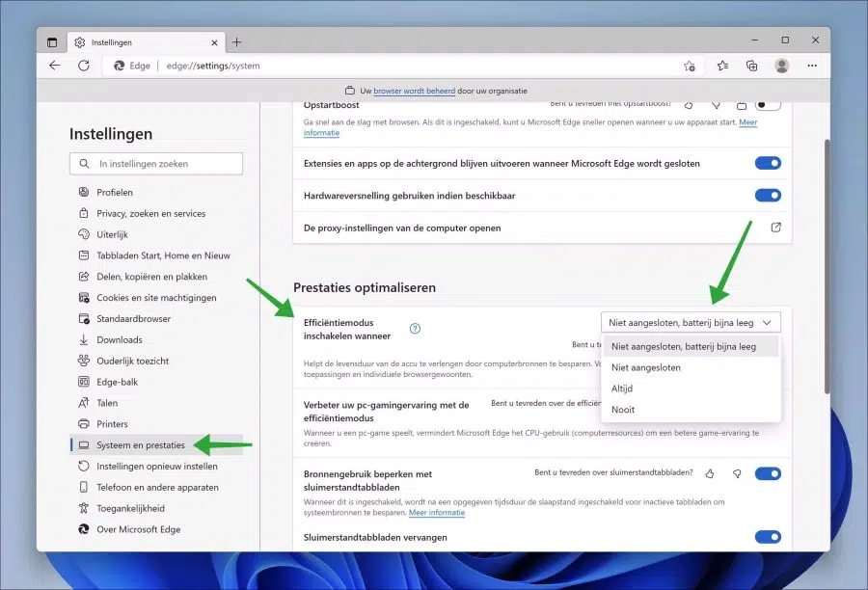Image resolution: width=868 pixels, height=590 pixels.
Task: Click the Over Microsoft Edge icon
Action: (84, 529)
